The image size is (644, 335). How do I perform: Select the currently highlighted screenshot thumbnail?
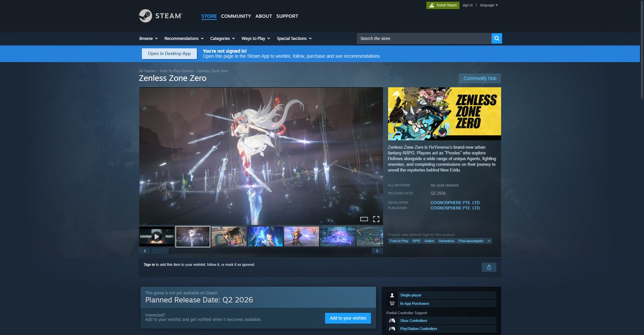click(193, 236)
